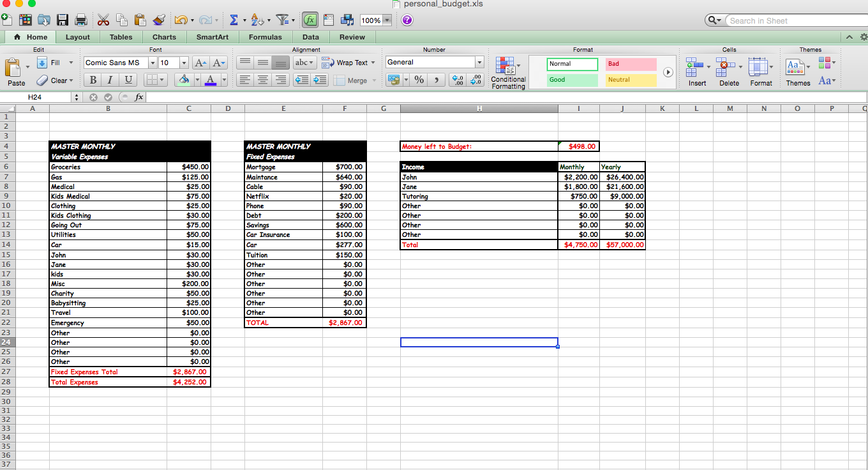
Task: Open the SmartArt tab
Action: point(213,37)
